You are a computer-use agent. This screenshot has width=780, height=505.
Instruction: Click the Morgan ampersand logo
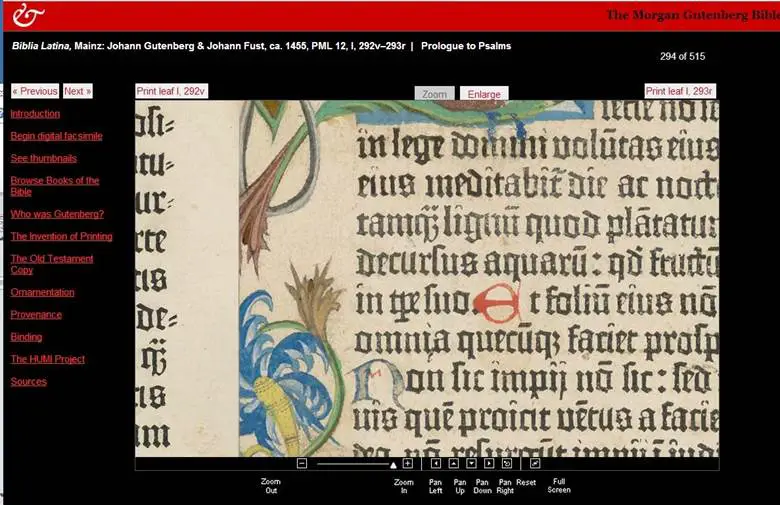click(28, 15)
